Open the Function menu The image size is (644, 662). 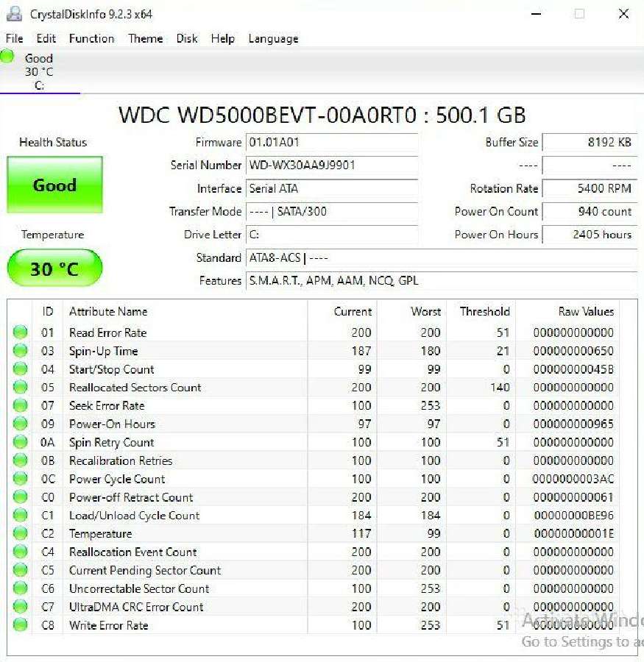(x=92, y=38)
